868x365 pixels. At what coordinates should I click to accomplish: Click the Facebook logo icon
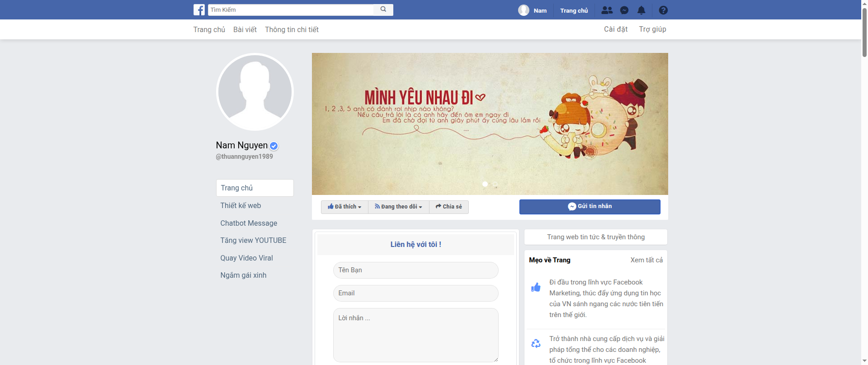click(x=199, y=10)
